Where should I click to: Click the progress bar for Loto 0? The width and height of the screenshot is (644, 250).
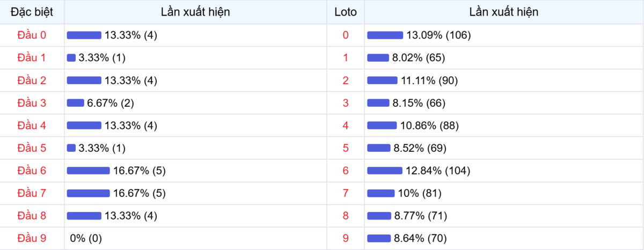(x=385, y=35)
